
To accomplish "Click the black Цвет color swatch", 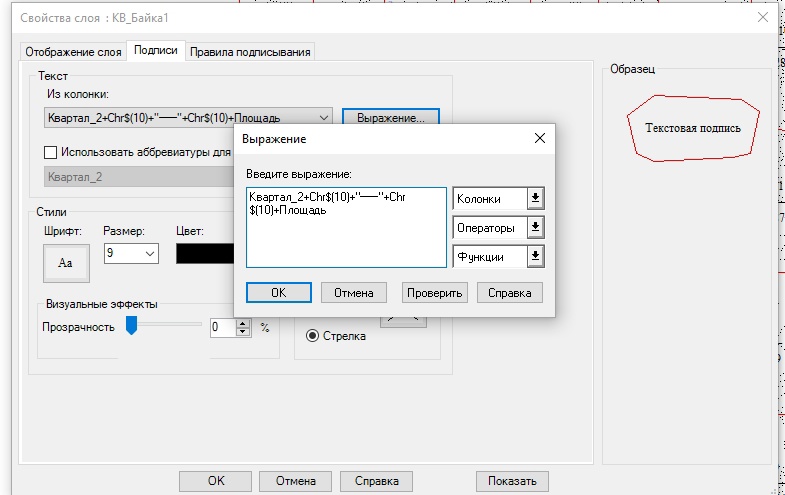I will [x=205, y=253].
